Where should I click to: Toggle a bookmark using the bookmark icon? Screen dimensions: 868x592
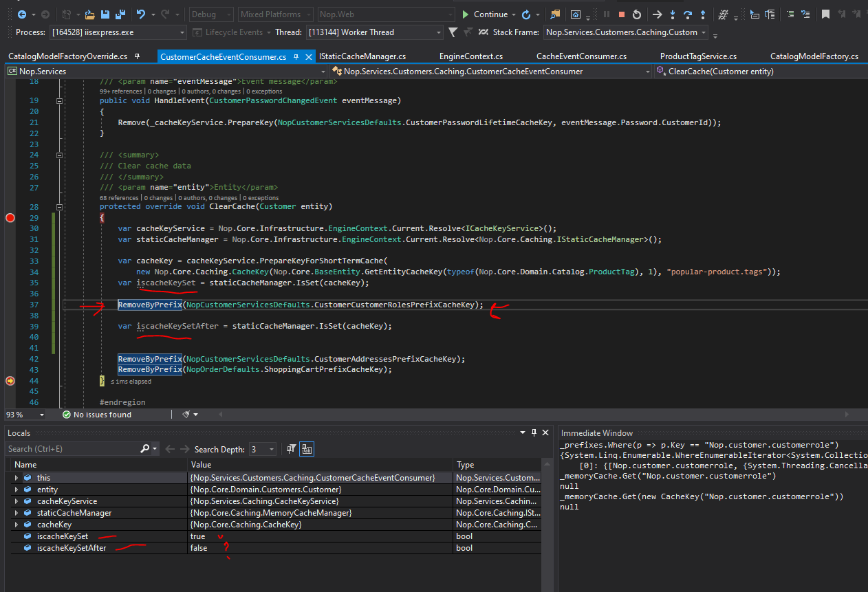pos(825,13)
